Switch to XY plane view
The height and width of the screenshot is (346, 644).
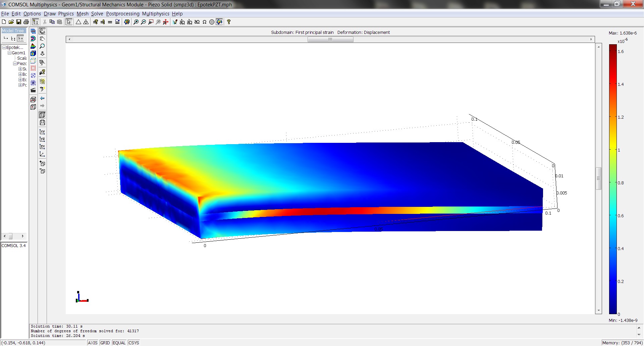(x=42, y=132)
